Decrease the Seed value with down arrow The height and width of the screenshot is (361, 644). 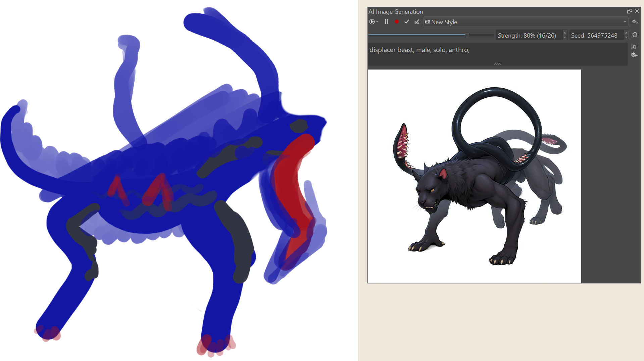pos(626,38)
